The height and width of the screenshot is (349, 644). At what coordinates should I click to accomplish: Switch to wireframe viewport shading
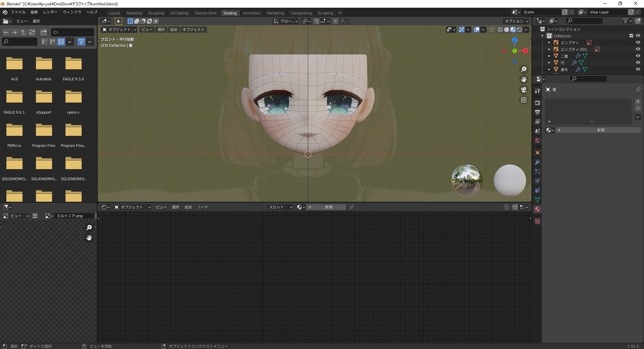(x=500, y=30)
